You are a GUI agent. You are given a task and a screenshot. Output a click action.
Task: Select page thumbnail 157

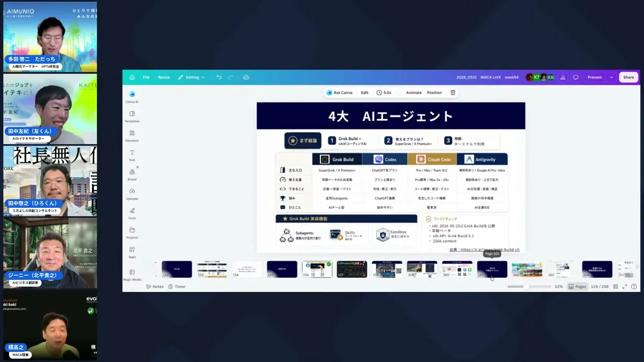(352, 269)
